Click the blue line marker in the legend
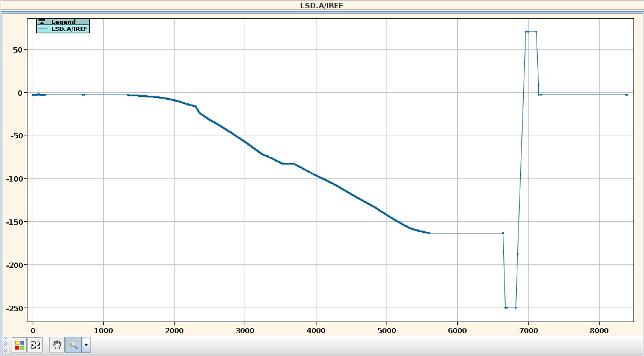Image resolution: width=644 pixels, height=356 pixels. coord(44,29)
